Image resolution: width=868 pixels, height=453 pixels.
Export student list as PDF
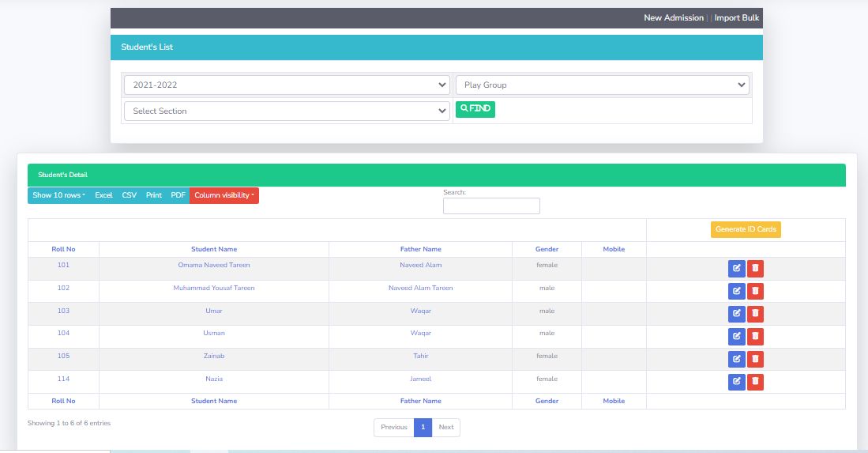[x=178, y=195]
